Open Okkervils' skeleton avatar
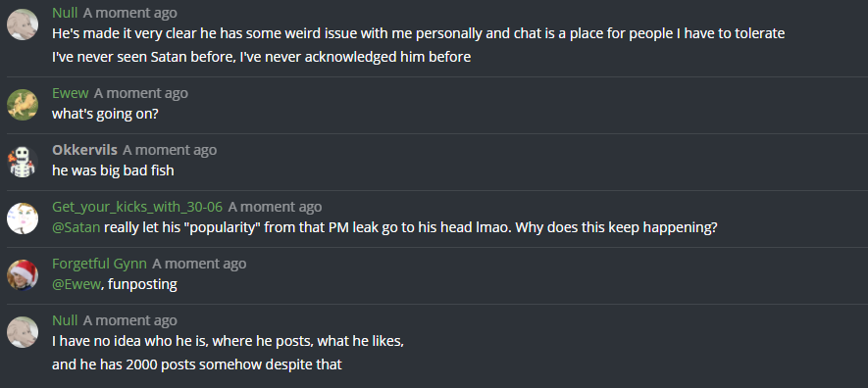Image resolution: width=868 pixels, height=388 pixels. coord(23,162)
